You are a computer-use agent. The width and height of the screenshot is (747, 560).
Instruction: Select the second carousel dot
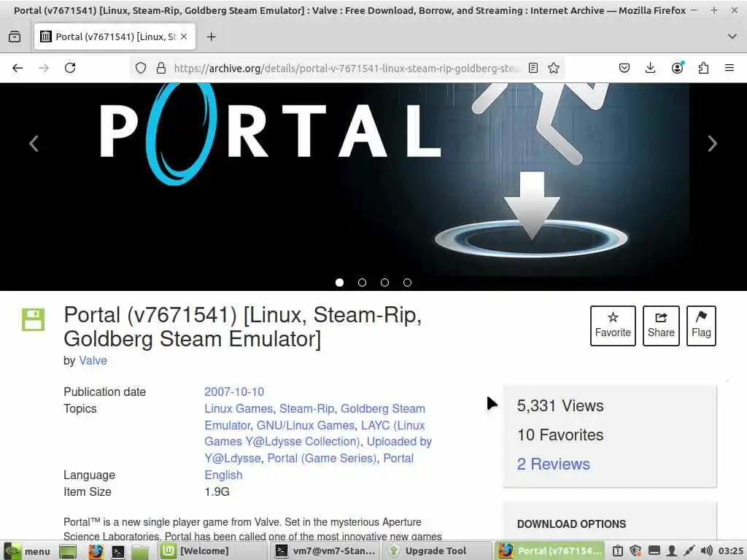coord(362,282)
